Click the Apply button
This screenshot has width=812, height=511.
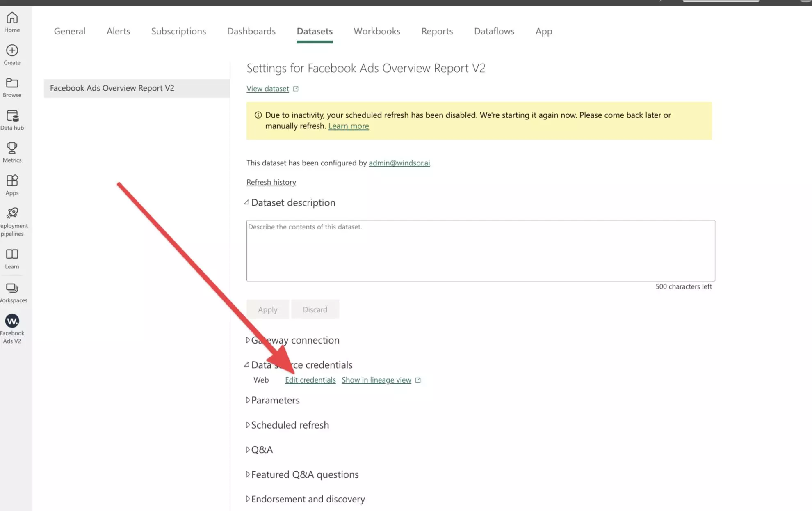(267, 309)
